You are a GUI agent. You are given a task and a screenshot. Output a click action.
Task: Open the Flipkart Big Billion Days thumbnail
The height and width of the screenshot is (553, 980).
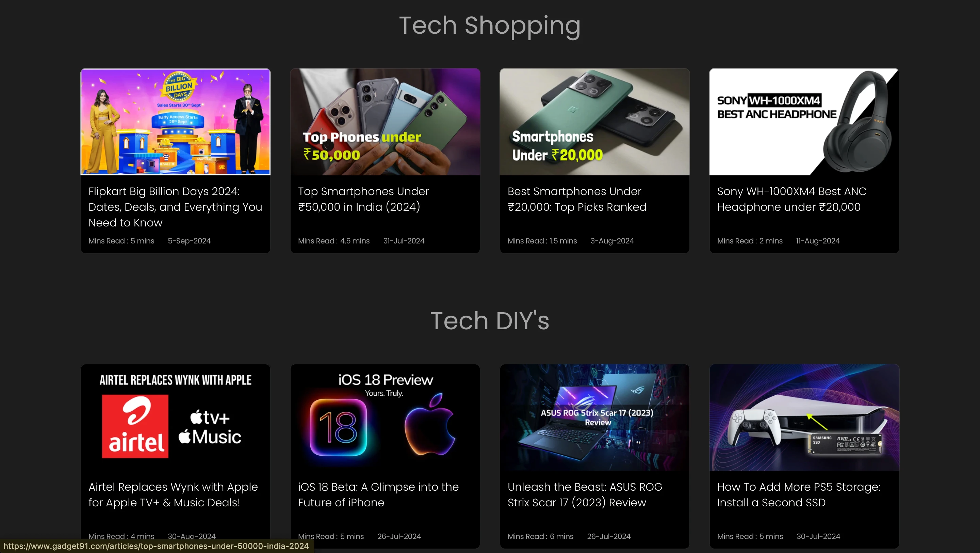coord(175,122)
